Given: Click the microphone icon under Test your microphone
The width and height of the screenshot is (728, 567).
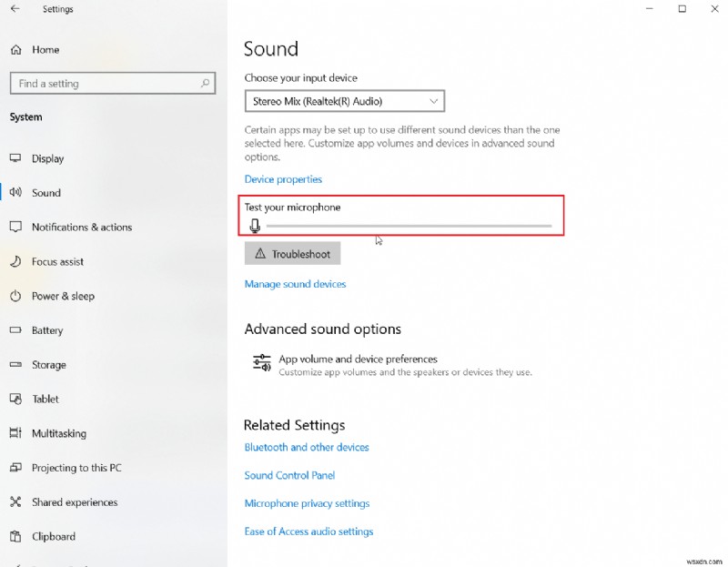Looking at the screenshot, I should pyautogui.click(x=255, y=225).
